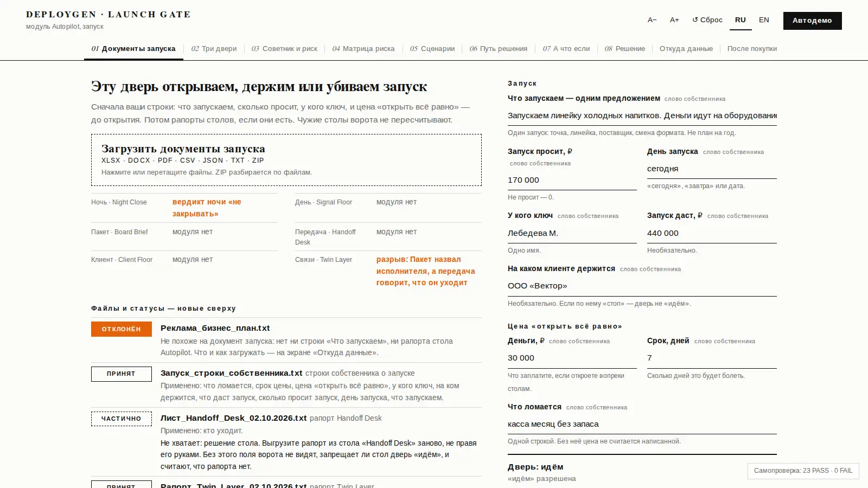Viewport: 868px width, 488px height.
Task: Click the Ночь · Night Close verdict text
Action: tap(207, 208)
